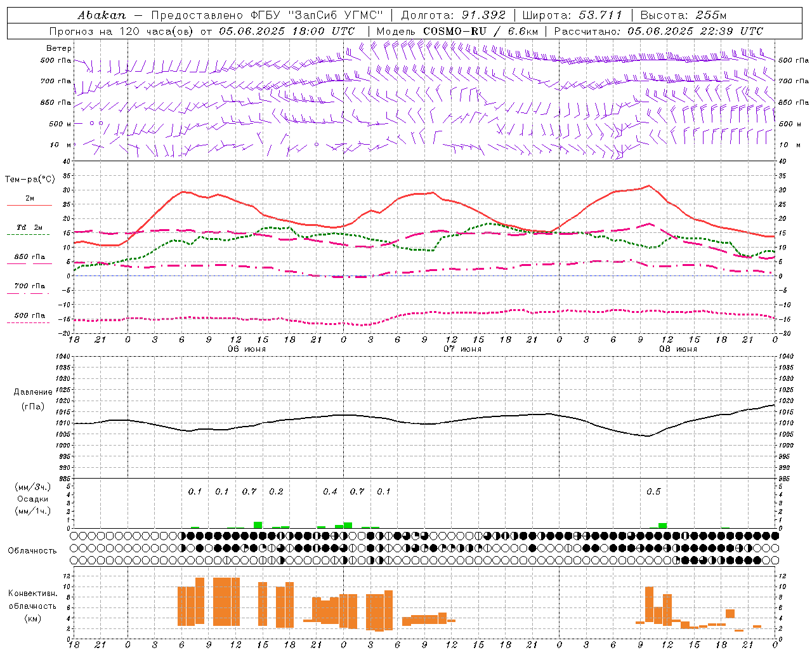Viewport: 812px width, 650px height.
Task: Click the "Облачность" cloud cover label
Action: coord(32,551)
